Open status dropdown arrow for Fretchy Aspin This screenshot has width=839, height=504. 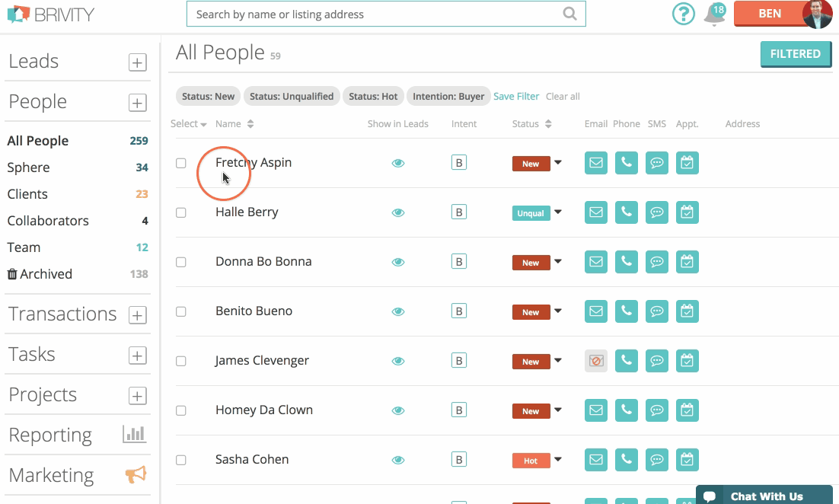point(558,162)
